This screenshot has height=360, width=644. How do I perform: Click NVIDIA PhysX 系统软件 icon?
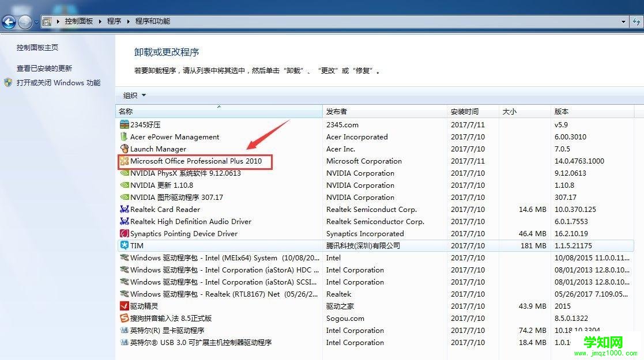coord(125,173)
